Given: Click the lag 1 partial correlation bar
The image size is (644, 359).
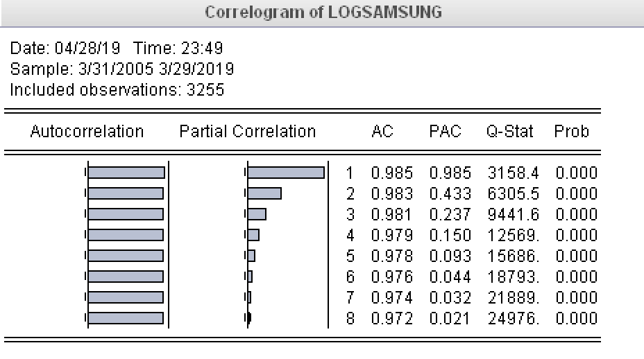Looking at the screenshot, I should (285, 173).
